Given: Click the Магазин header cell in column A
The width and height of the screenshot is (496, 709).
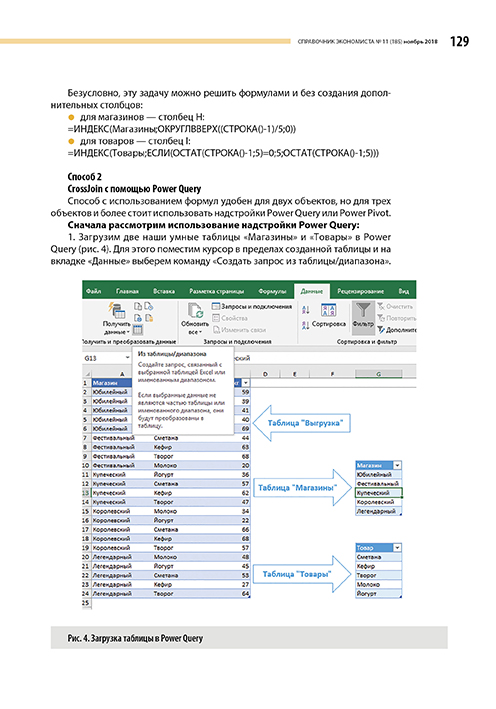Looking at the screenshot, I should click(112, 383).
